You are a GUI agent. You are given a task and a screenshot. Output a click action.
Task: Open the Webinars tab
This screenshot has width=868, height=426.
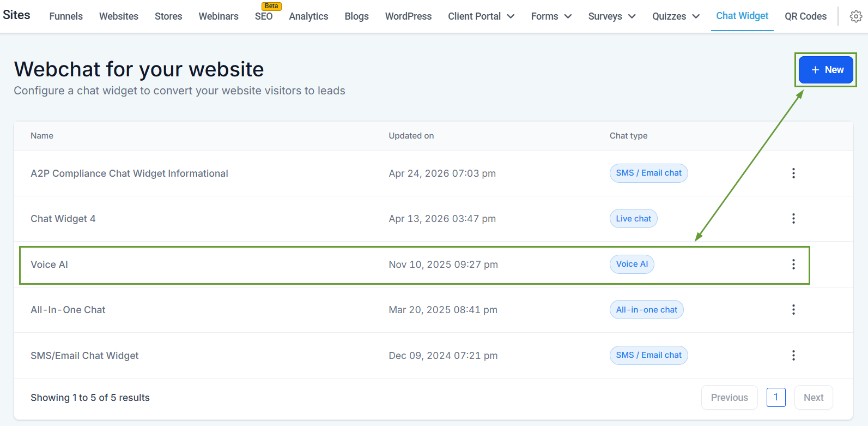(218, 16)
